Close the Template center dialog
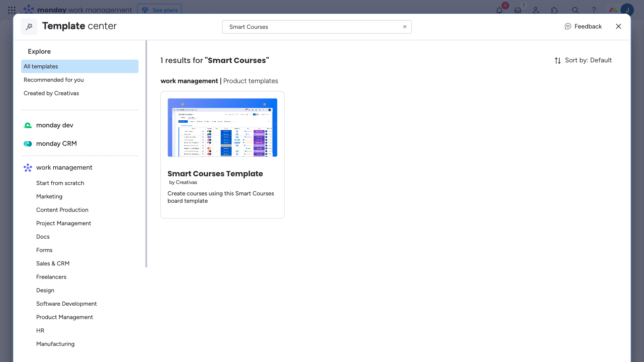Screen dimensions: 644x362 point(619,26)
